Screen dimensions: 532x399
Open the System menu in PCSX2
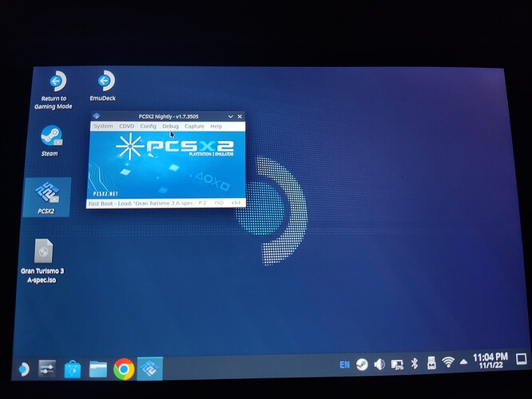pos(103,126)
